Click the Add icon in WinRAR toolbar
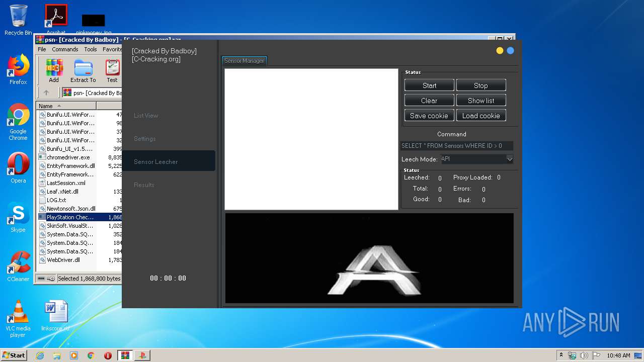 pos(54,71)
